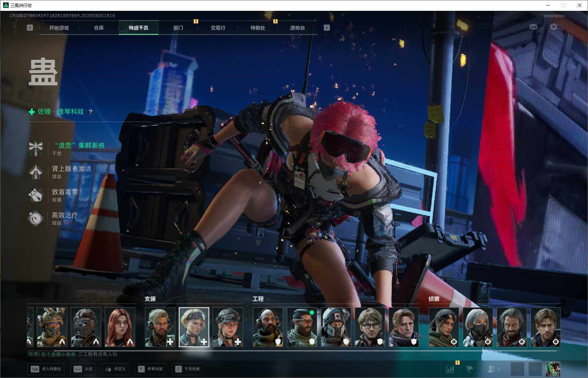Select the white-helmet masked engineer portrait
Viewport: 588px width, 378px height.
point(336,327)
